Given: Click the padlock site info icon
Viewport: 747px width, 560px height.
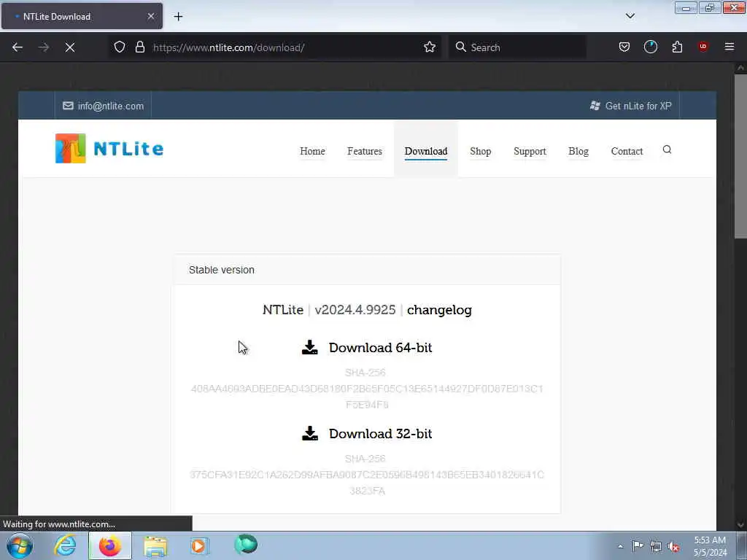Looking at the screenshot, I should 139,47.
